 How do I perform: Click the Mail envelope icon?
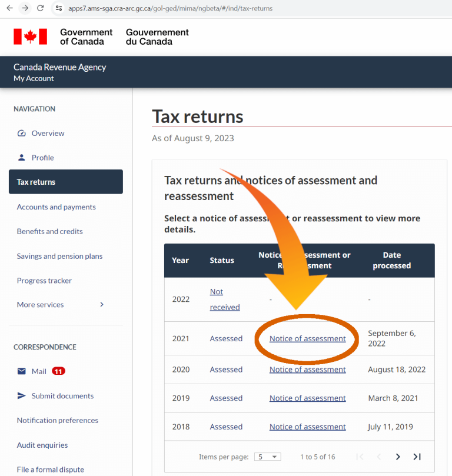click(22, 371)
